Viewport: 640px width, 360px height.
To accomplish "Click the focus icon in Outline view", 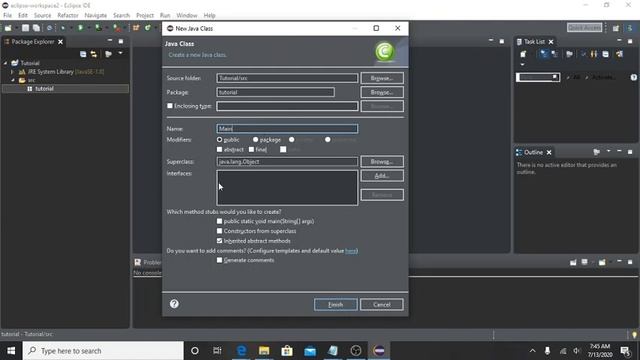I will [x=596, y=152].
